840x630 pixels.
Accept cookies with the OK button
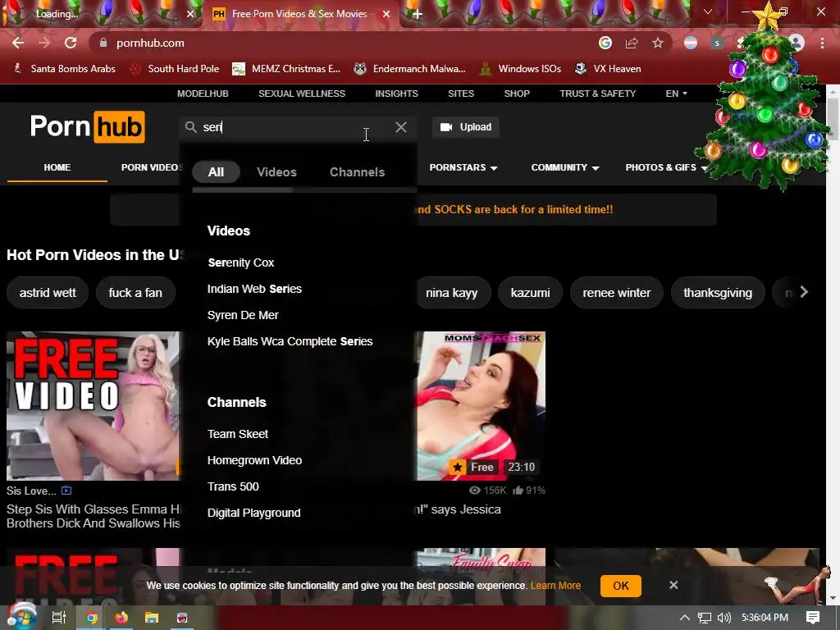pos(621,586)
